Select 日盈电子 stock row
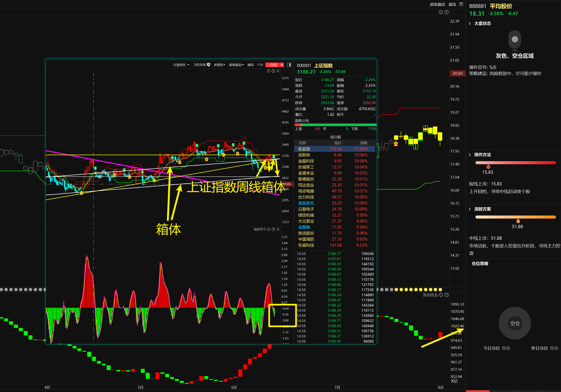 335,209
